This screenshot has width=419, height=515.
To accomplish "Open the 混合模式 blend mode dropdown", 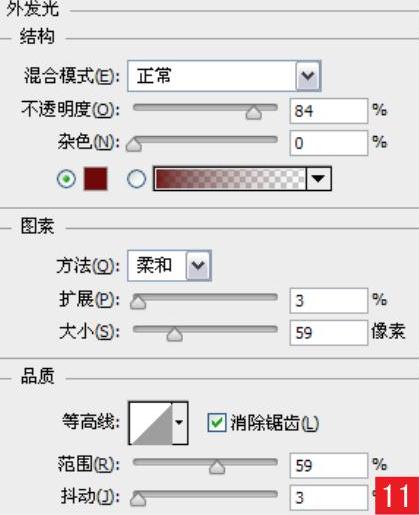I will (224, 76).
